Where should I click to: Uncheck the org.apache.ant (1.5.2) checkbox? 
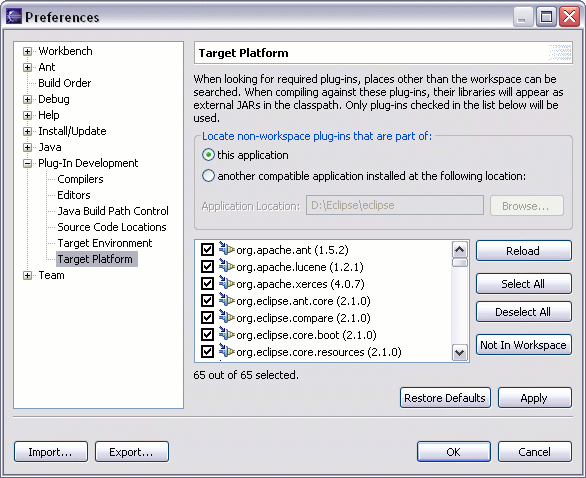[x=207, y=250]
